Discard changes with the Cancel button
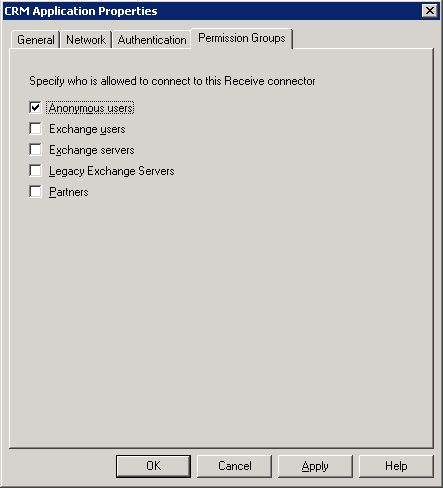Image resolution: width=443 pixels, height=488 pixels. (234, 466)
